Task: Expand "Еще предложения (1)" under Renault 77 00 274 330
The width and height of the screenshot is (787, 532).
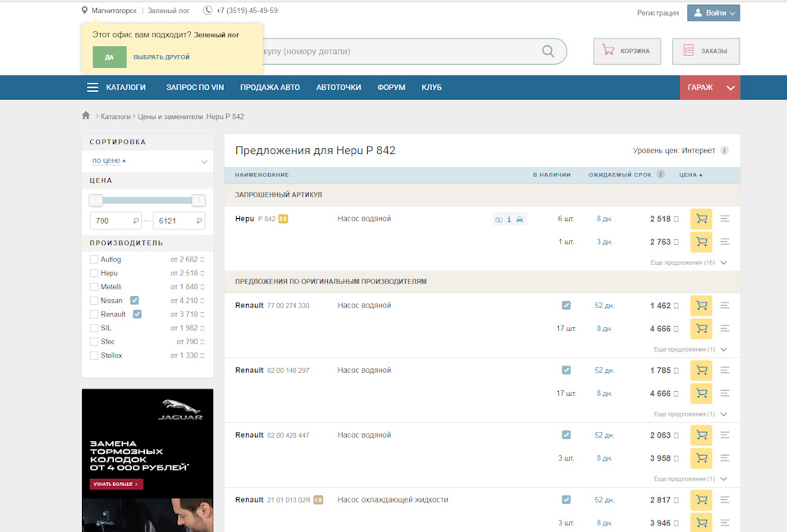Action: (x=690, y=349)
